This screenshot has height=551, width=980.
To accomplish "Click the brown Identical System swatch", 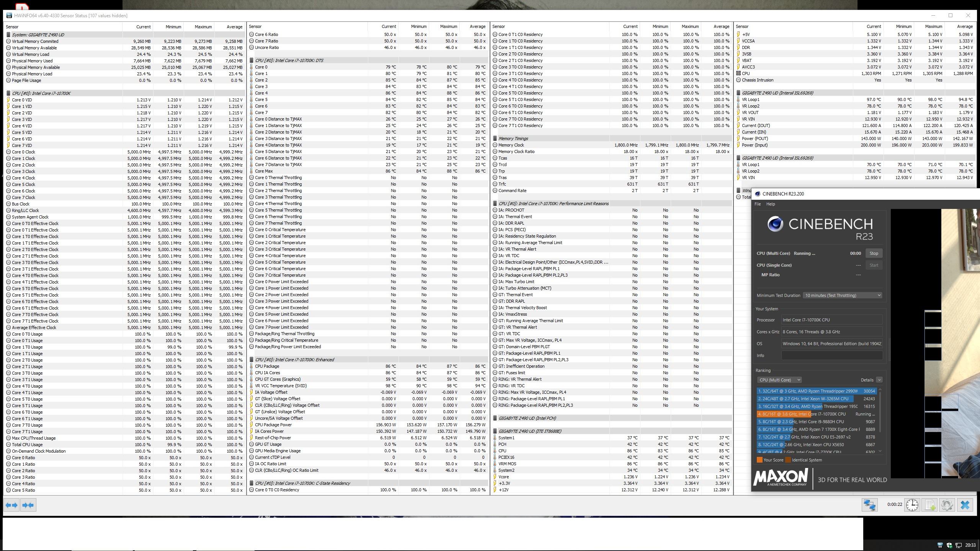I will pyautogui.click(x=788, y=460).
